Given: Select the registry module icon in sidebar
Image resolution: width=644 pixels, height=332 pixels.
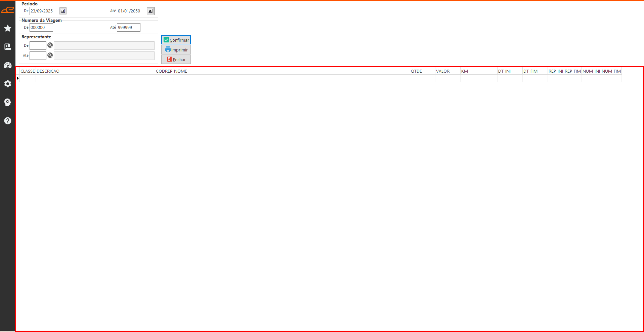Looking at the screenshot, I should pyautogui.click(x=7, y=47).
